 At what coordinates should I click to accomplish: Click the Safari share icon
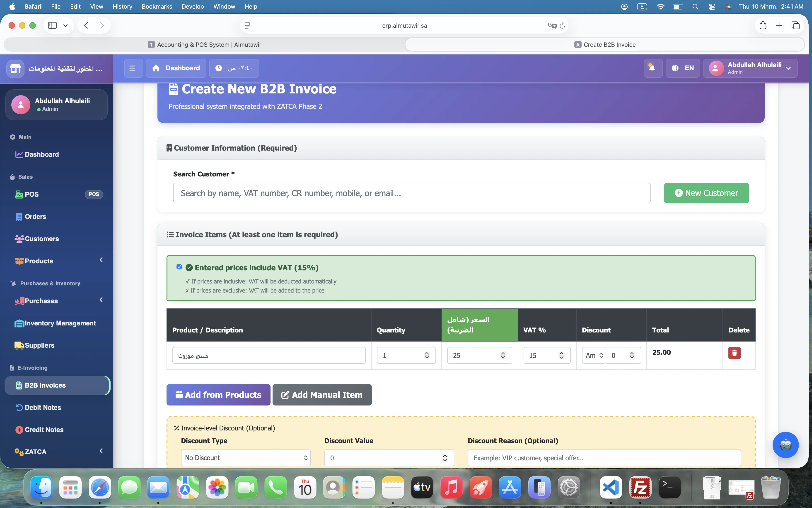click(763, 26)
